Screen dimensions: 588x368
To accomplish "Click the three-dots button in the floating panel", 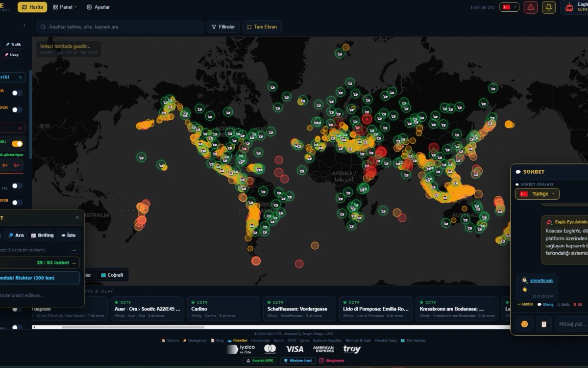I will 74,250.
